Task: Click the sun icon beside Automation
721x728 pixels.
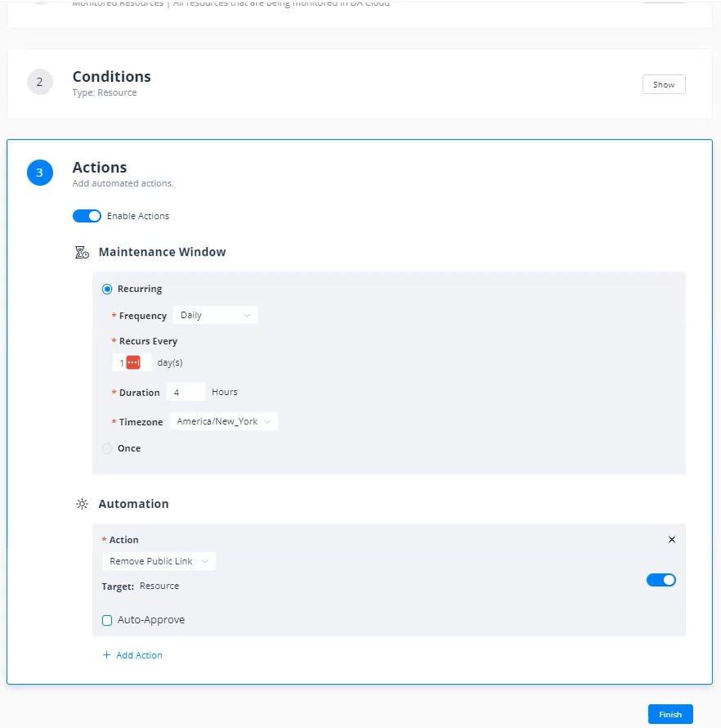Action: coord(81,504)
